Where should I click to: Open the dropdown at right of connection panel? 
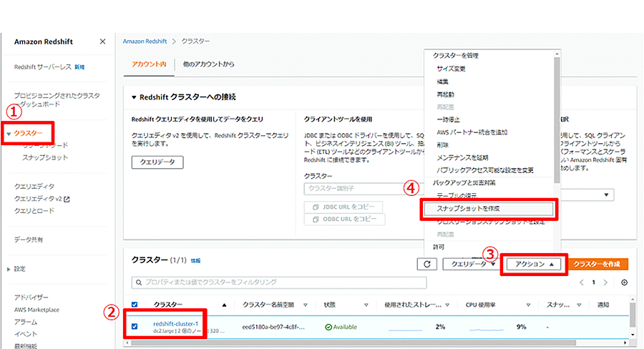coord(587,195)
